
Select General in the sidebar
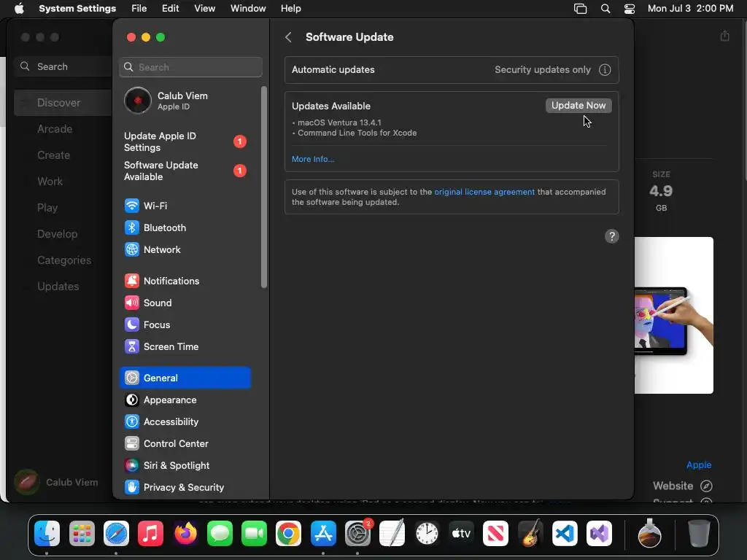pos(185,378)
